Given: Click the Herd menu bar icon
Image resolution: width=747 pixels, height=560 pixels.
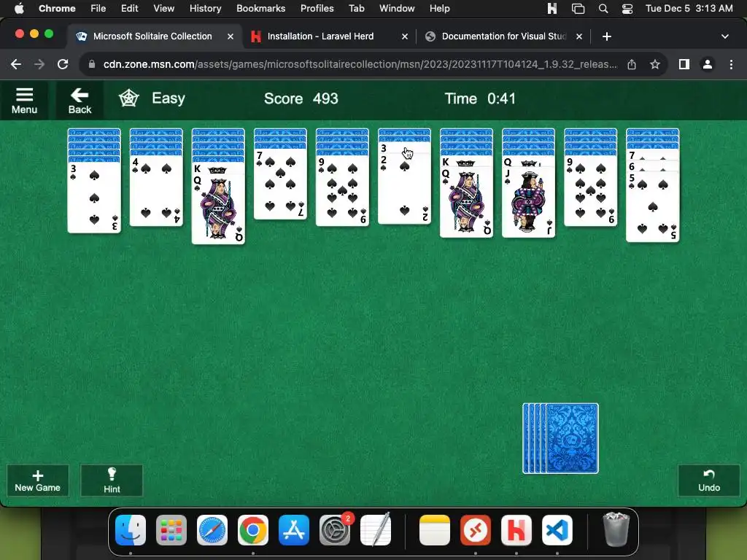Looking at the screenshot, I should point(552,8).
